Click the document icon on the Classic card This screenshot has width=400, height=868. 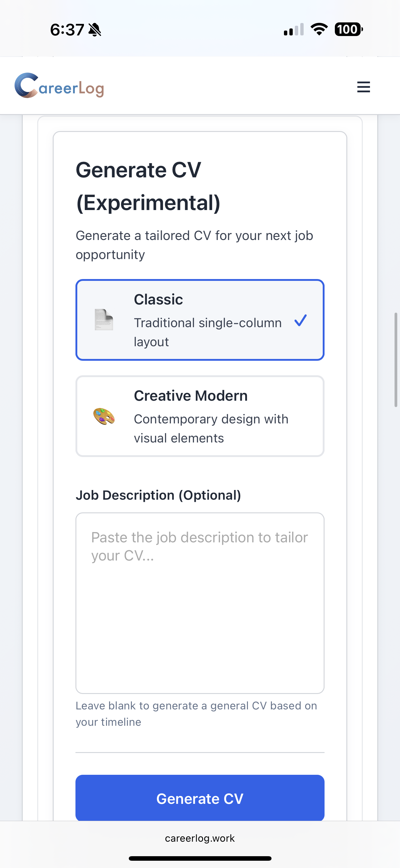pos(104,320)
